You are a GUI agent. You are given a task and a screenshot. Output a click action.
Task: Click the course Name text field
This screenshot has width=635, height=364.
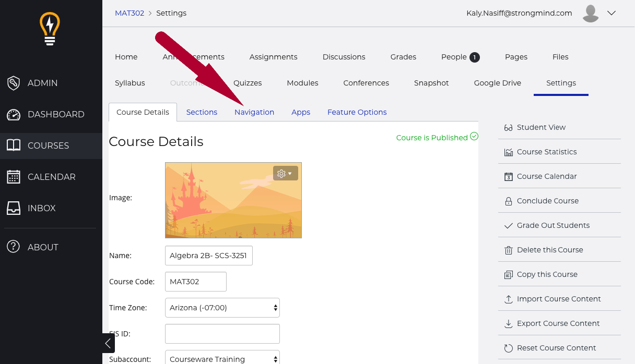coord(208,256)
